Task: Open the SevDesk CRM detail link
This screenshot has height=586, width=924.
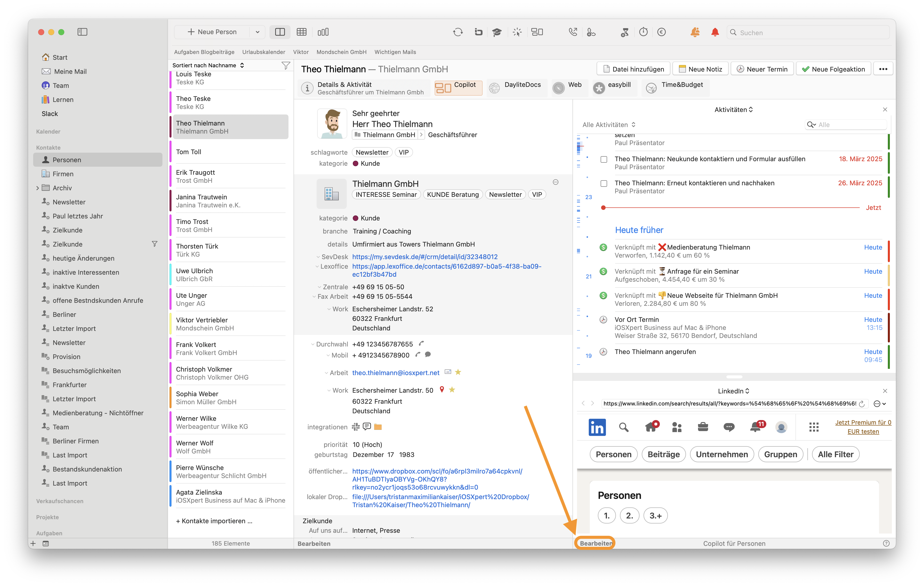Action: (x=425, y=257)
